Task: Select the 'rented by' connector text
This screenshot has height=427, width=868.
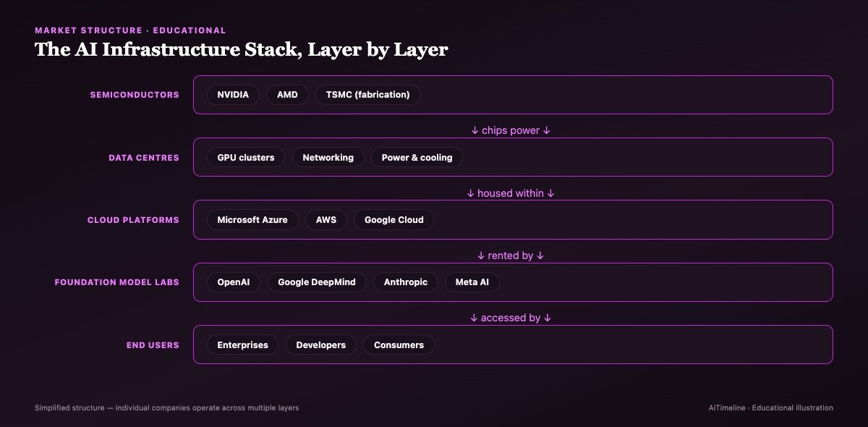Action: 511,256
